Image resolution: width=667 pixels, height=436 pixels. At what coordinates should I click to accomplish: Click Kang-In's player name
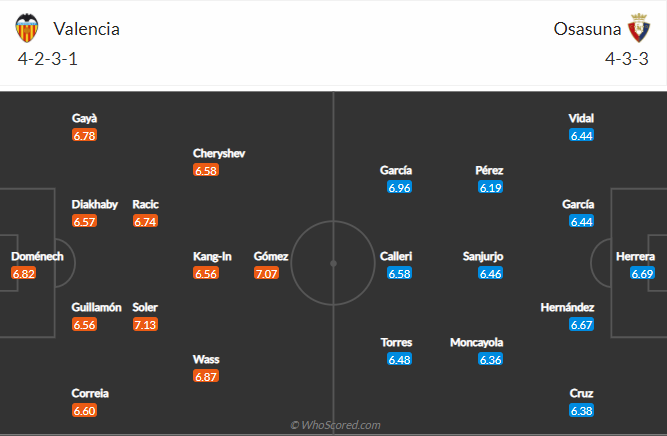212,256
